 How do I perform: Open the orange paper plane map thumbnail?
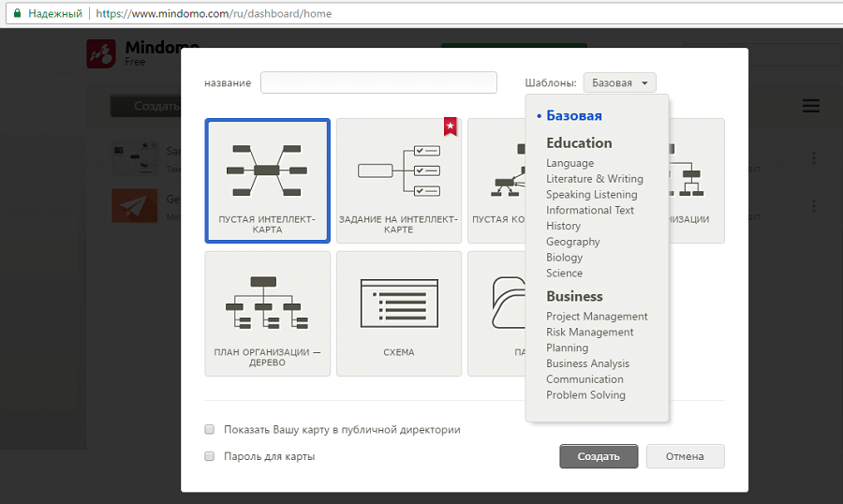pos(134,205)
